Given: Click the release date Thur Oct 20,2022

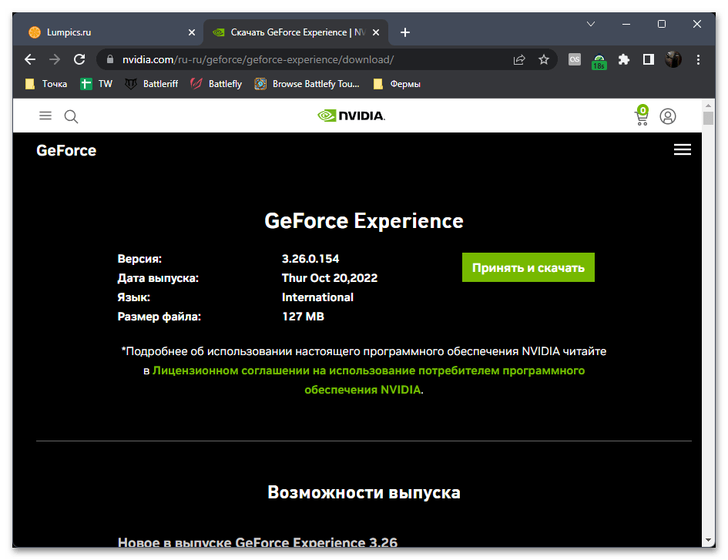Looking at the screenshot, I should tap(330, 277).
